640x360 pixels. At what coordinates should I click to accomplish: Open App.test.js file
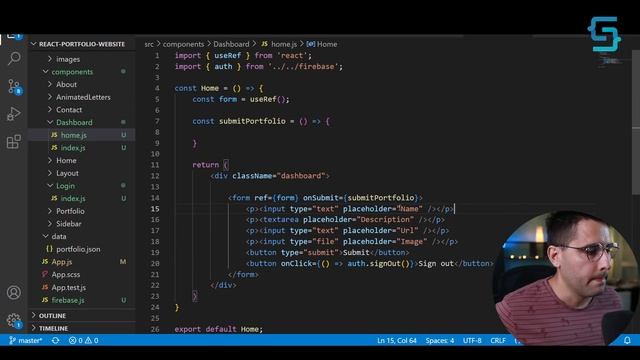(69, 287)
